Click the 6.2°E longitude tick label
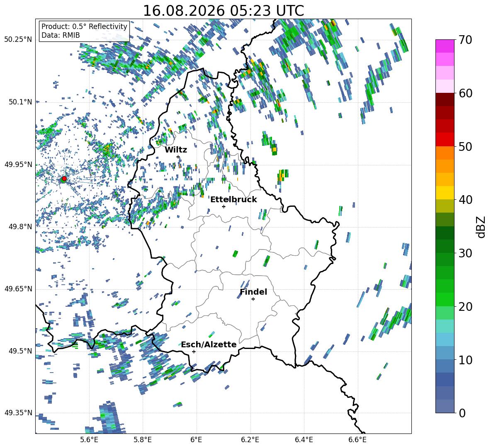 [x=250, y=440]
